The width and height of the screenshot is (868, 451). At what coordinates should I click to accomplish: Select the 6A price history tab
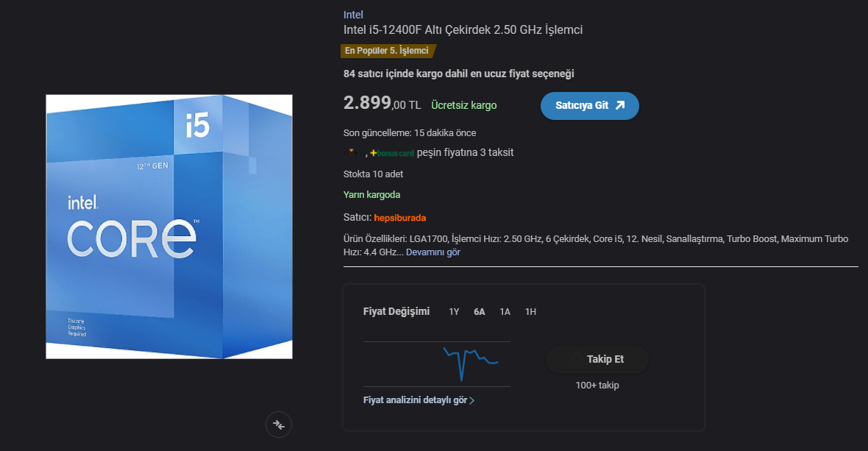(x=480, y=312)
